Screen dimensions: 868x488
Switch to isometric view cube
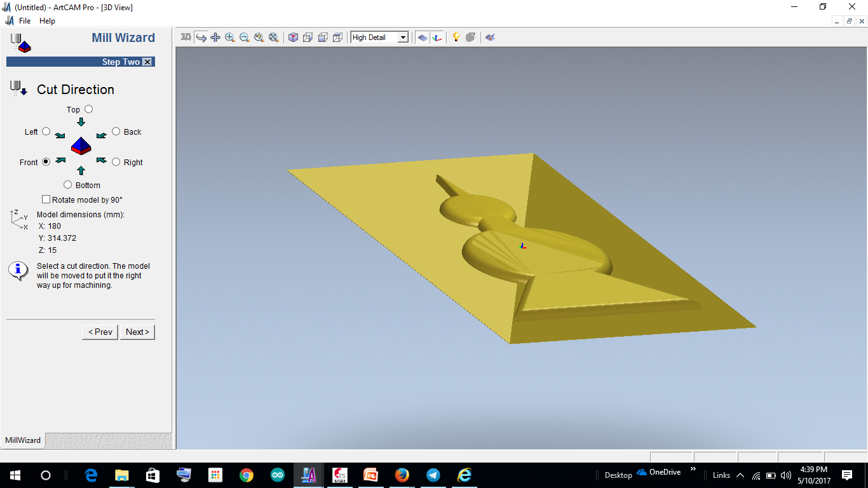click(x=293, y=37)
